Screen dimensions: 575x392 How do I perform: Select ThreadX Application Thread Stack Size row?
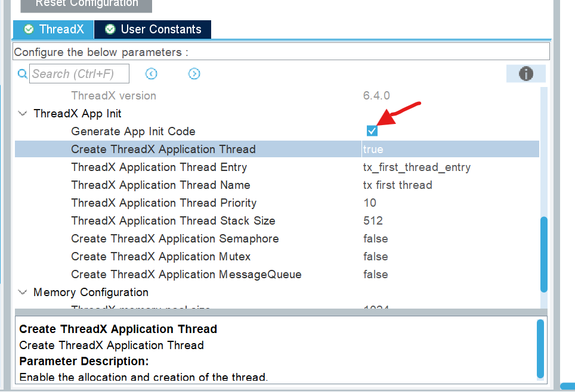coord(277,221)
